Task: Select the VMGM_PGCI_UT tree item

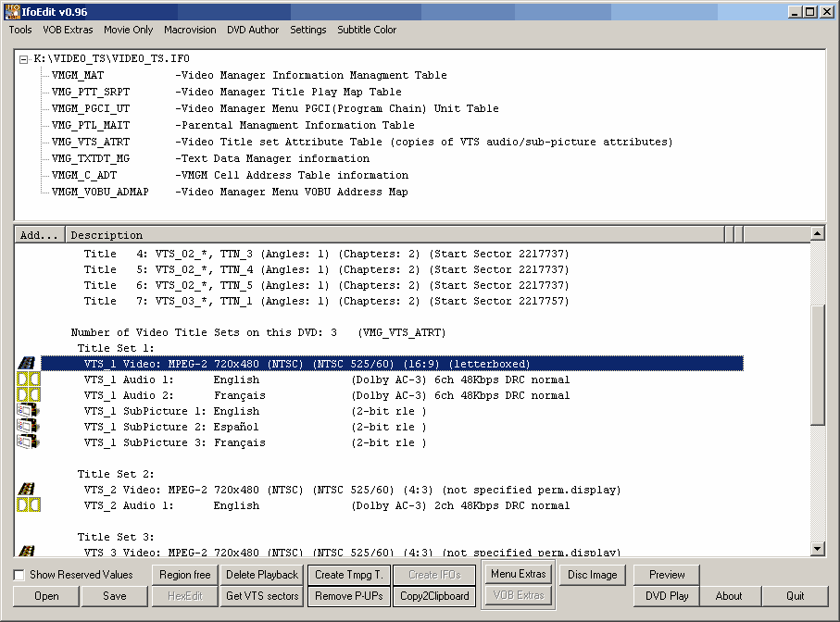Action: tap(91, 108)
